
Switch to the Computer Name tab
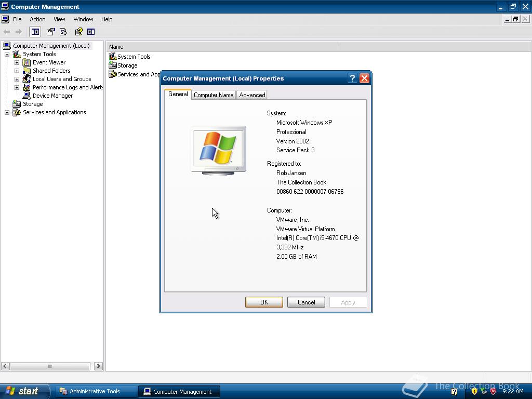click(x=214, y=95)
